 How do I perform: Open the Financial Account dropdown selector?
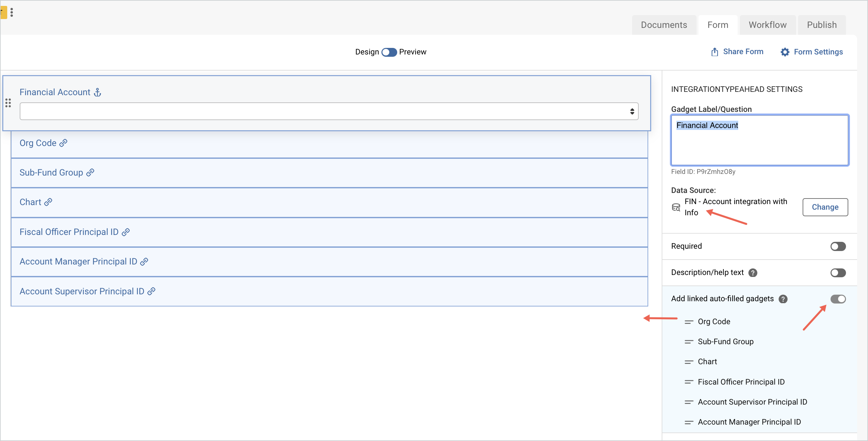[632, 111]
